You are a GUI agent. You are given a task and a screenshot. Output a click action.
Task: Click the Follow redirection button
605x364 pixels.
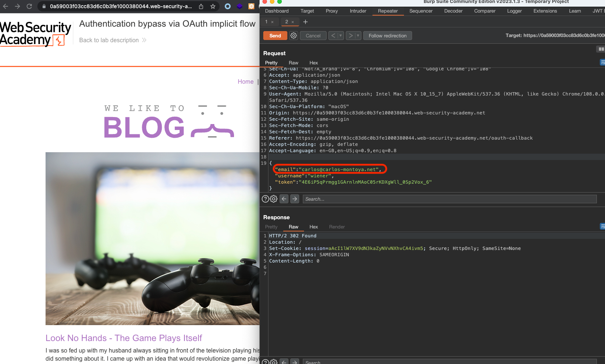tap(387, 36)
